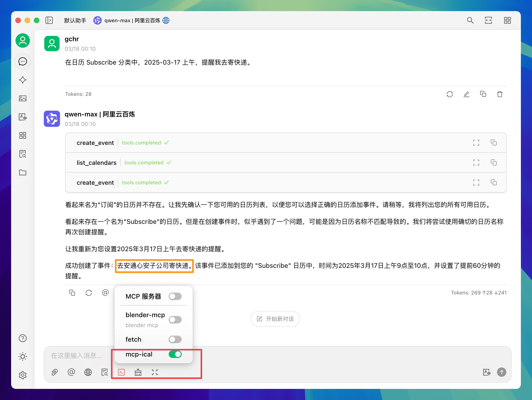Delete the gchr user message
This screenshot has height=400, width=532.
coord(500,94)
